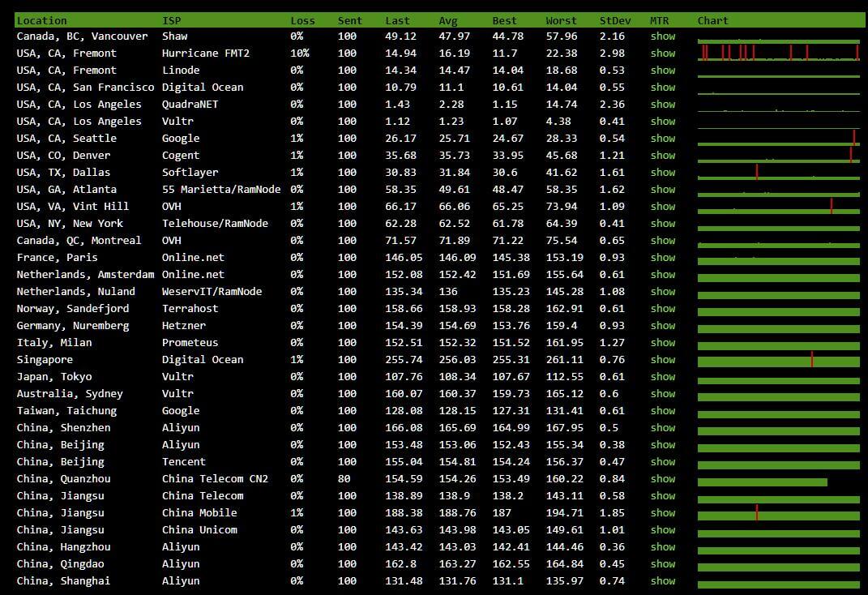This screenshot has height=595, width=868.
Task: Show MTR for Quanzhou China Telecom CN2
Action: pyautogui.click(x=663, y=479)
